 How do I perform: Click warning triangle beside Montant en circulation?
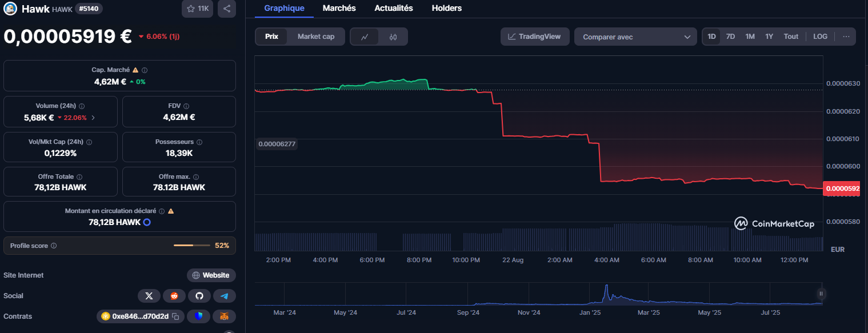171,211
